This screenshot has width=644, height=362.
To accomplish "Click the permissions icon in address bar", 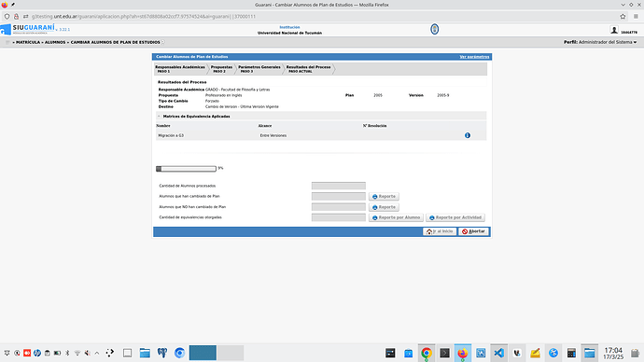I will 25,17.
